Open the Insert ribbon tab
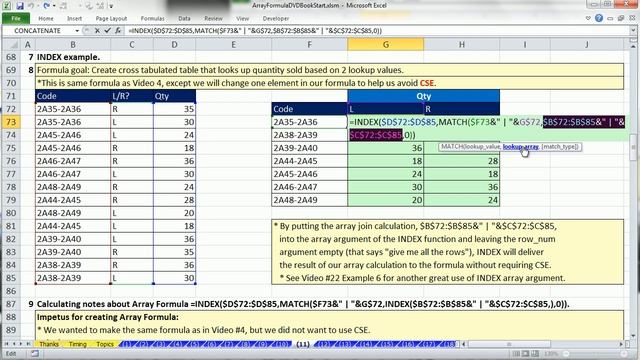 point(74,18)
